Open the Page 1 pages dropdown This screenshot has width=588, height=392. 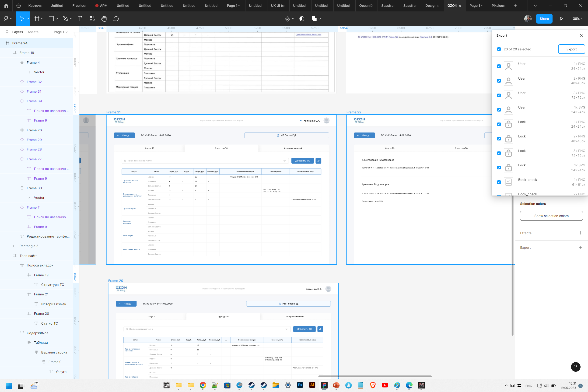[x=61, y=32]
